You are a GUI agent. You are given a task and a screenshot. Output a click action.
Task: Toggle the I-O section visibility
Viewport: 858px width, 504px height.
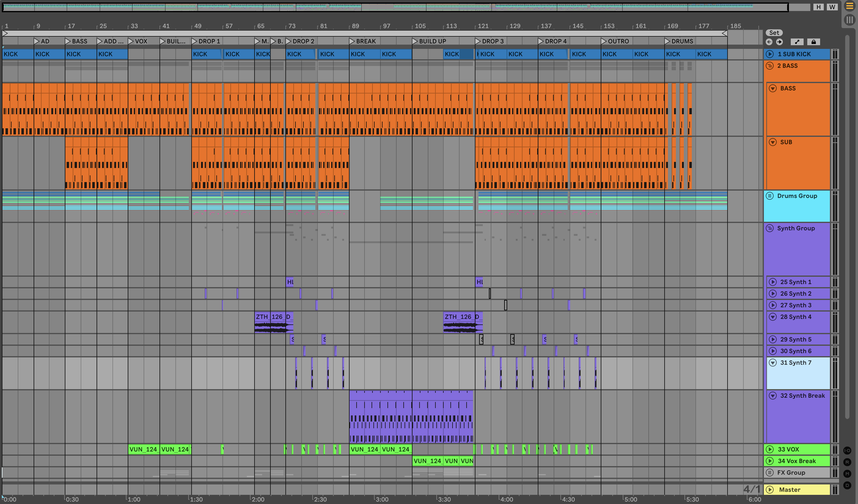(x=847, y=451)
